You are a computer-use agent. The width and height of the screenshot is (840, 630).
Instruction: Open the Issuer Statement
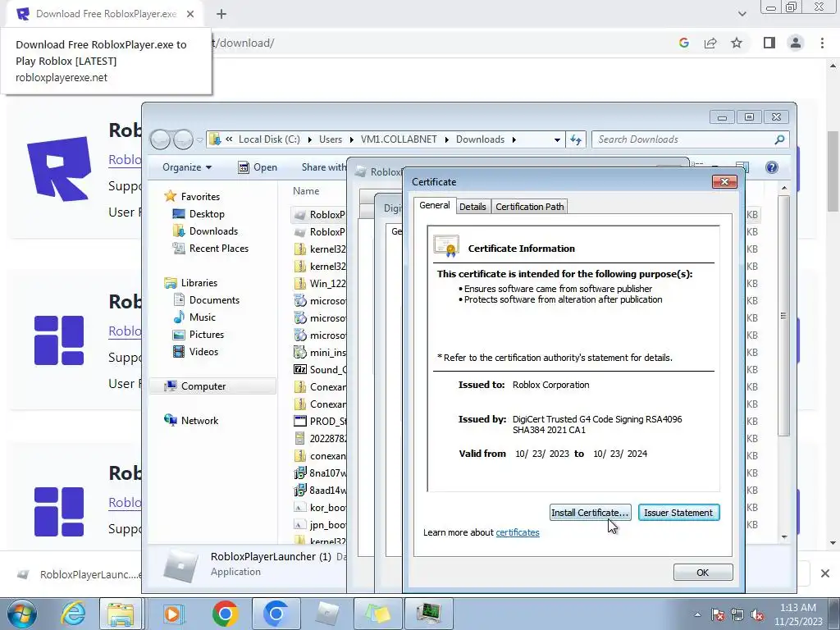tap(678, 513)
